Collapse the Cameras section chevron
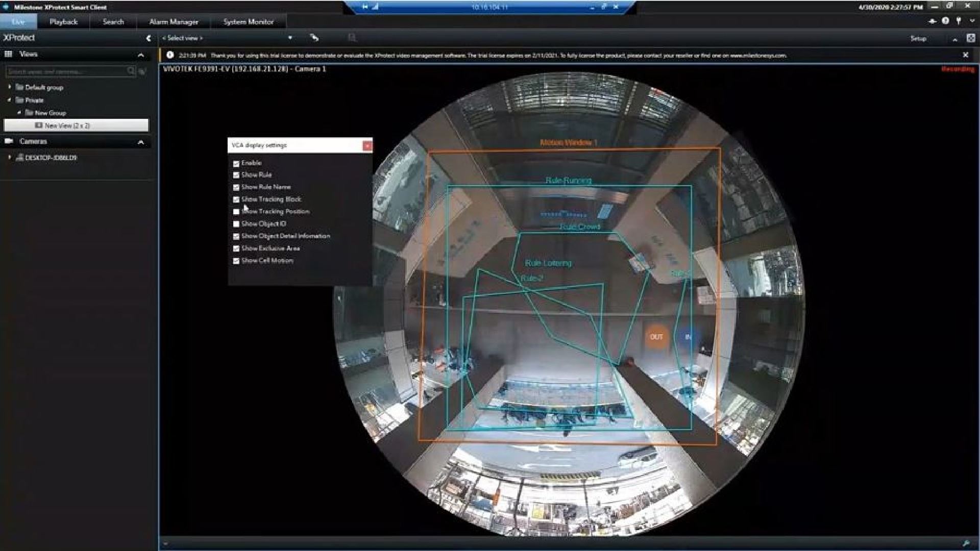This screenshot has height=551, width=980. 141,142
